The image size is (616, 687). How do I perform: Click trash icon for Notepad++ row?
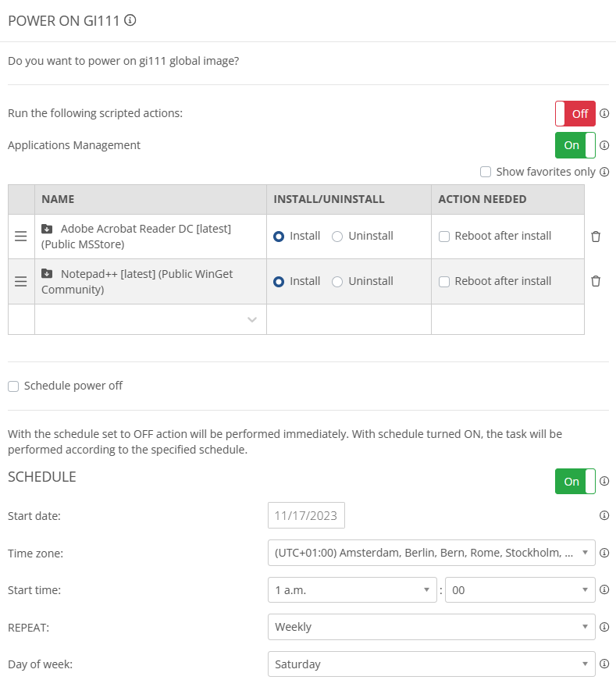click(x=596, y=281)
